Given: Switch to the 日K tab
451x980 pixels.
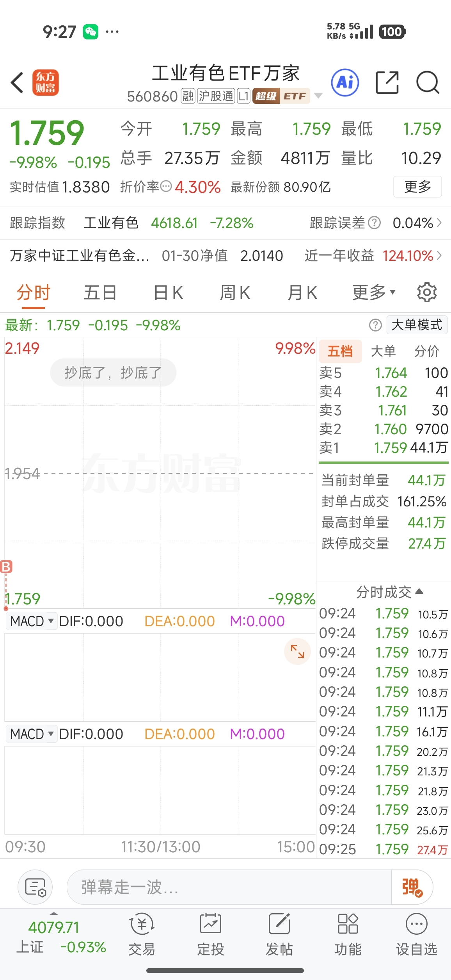Looking at the screenshot, I should pyautogui.click(x=168, y=292).
